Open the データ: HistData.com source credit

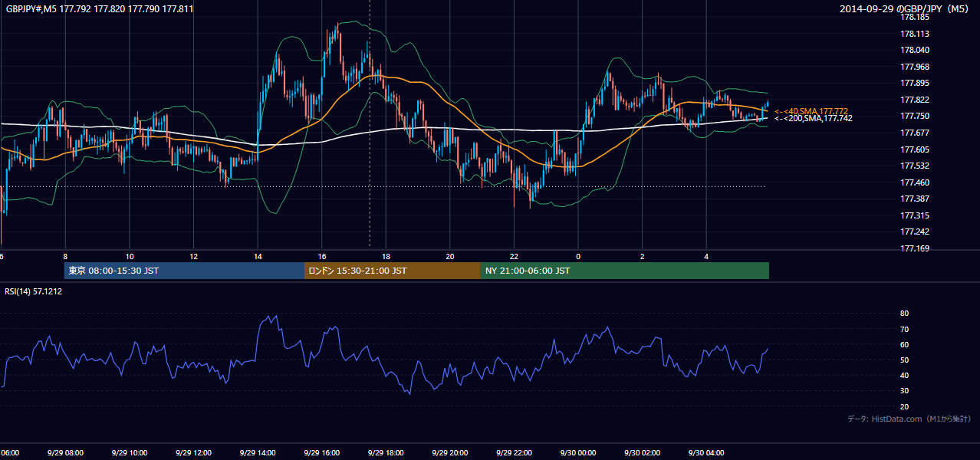click(909, 419)
